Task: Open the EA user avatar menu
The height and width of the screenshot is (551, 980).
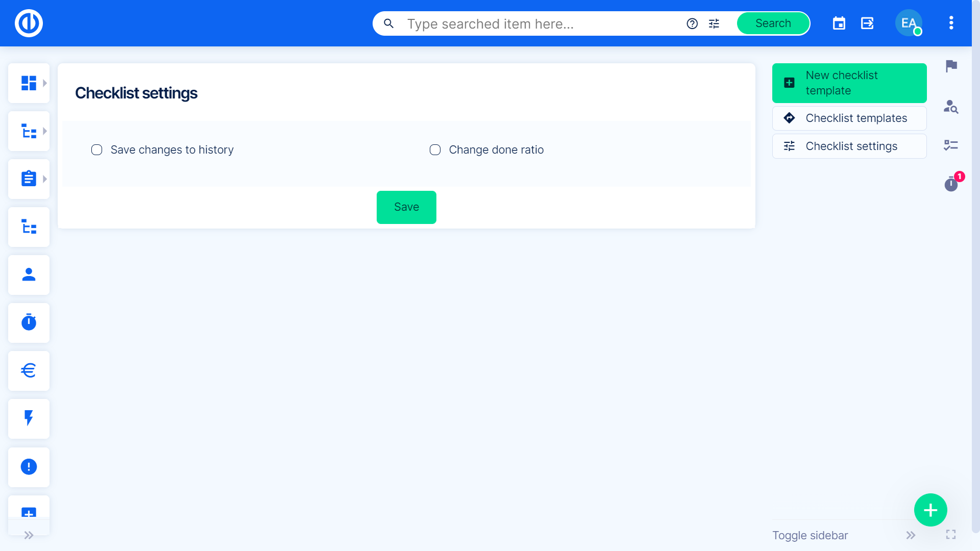Action: (909, 23)
